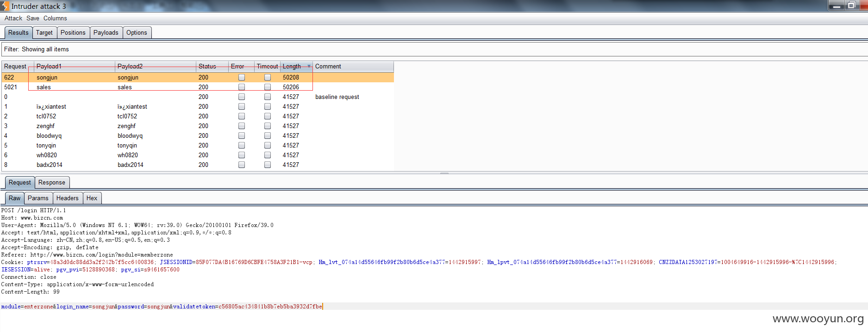Screen dimensions: 868x332
Task: Click the Burp Intruder attack window icon
Action: (5, 6)
